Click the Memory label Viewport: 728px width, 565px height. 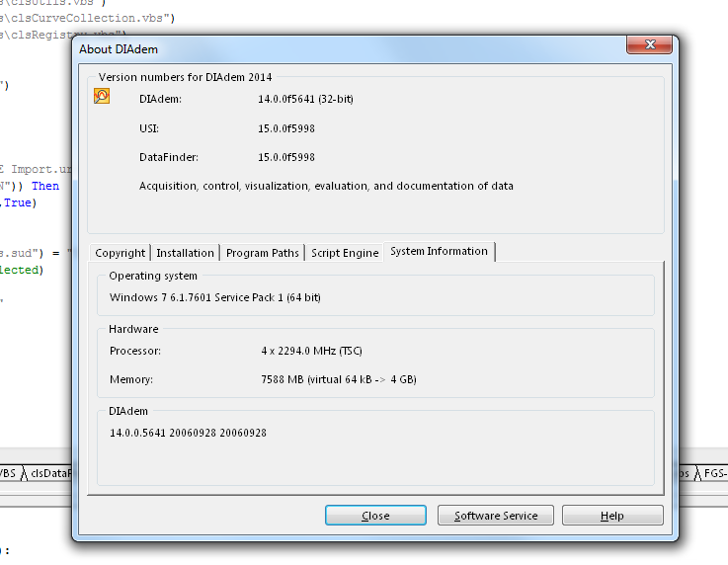(x=131, y=379)
